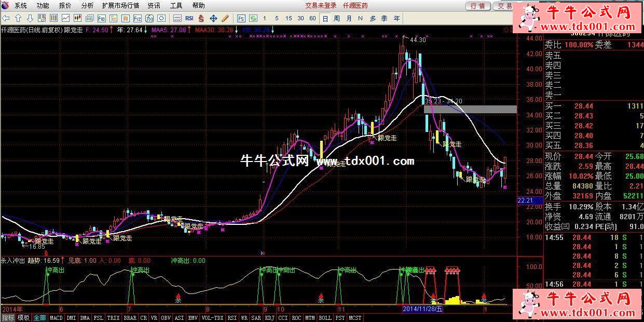Image resolution: width=644 pixels, height=322 pixels.
Task: Click the RSI indicator toolbar icon
Action: click(x=189, y=18)
